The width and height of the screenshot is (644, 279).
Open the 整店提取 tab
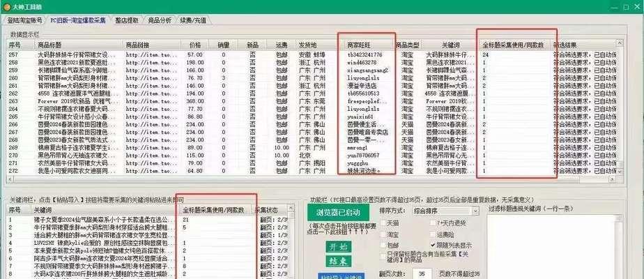click(127, 20)
